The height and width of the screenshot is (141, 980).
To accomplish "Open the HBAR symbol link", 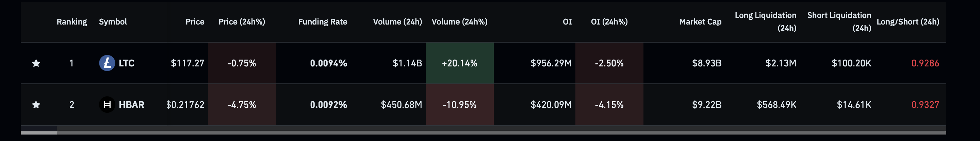I will point(131,105).
